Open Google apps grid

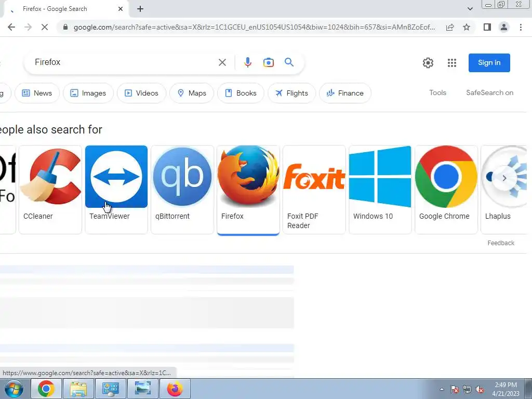pyautogui.click(x=451, y=63)
